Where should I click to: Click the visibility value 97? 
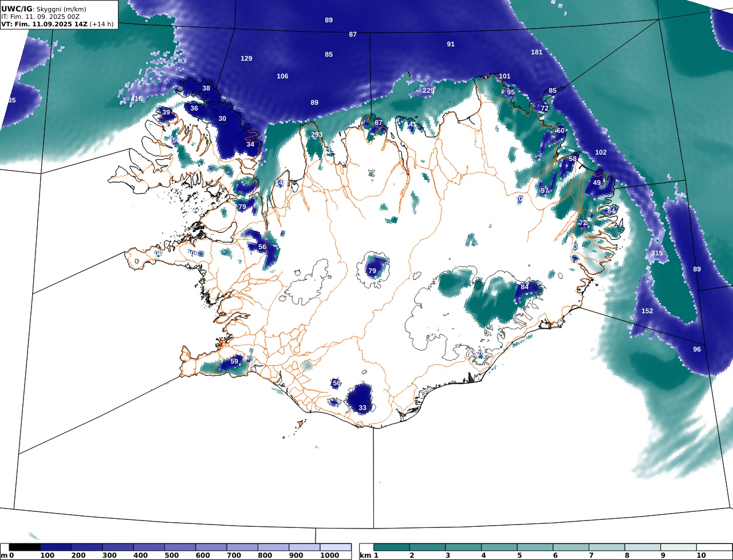[x=545, y=191]
